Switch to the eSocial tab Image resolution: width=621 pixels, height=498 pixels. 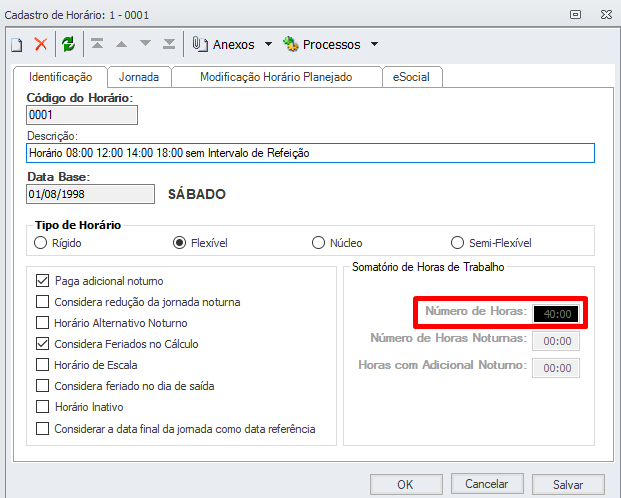(x=411, y=77)
